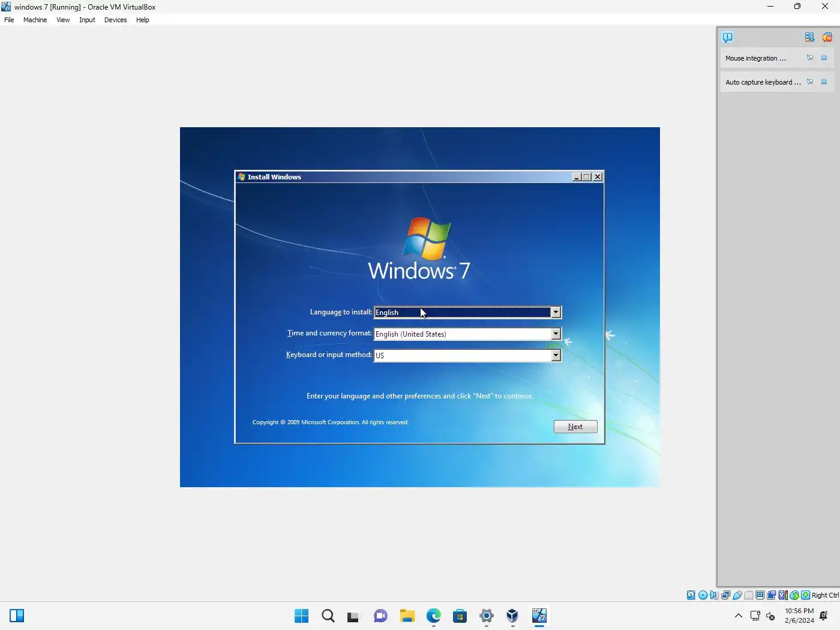The height and width of the screenshot is (630, 840).
Task: Open the Settings gear on the taskbar
Action: [x=486, y=616]
